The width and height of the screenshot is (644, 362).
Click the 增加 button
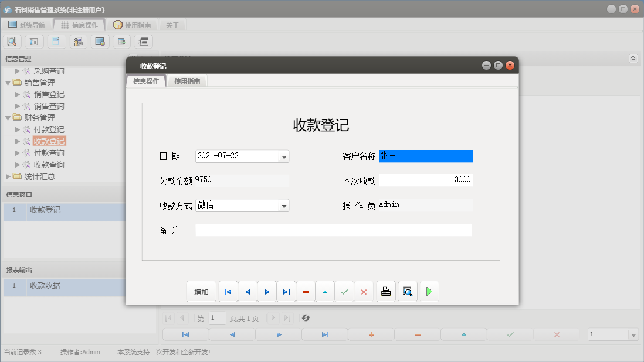coord(201,291)
